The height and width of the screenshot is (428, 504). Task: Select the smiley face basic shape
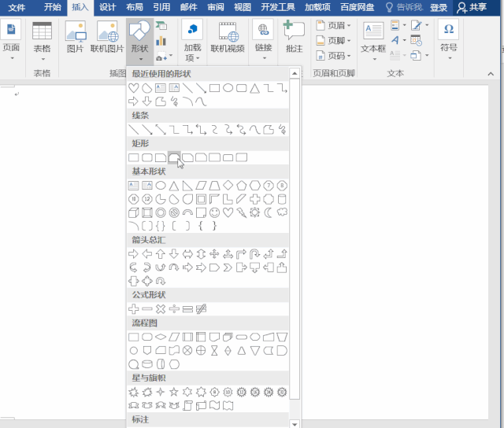coord(214,212)
